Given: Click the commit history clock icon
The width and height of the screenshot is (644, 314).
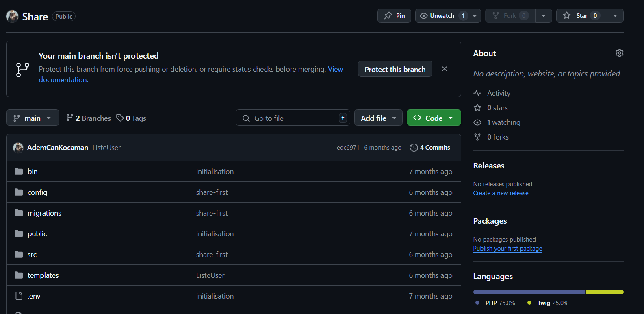Looking at the screenshot, I should 414,148.
